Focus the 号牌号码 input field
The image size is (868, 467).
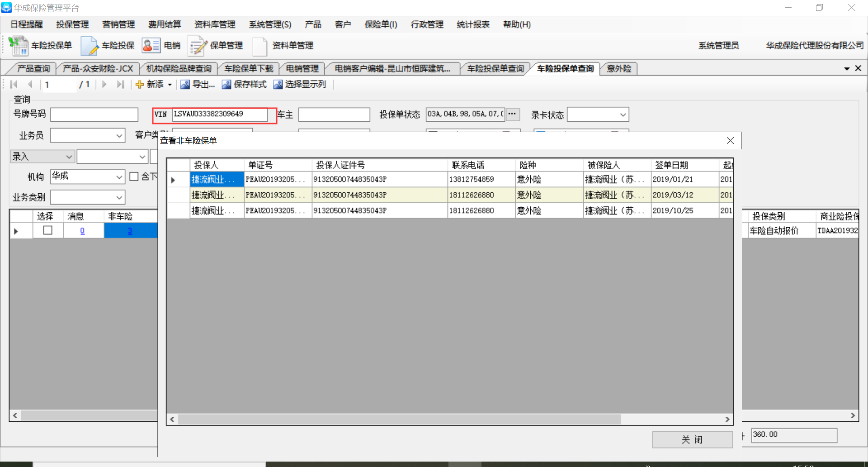[94, 114]
